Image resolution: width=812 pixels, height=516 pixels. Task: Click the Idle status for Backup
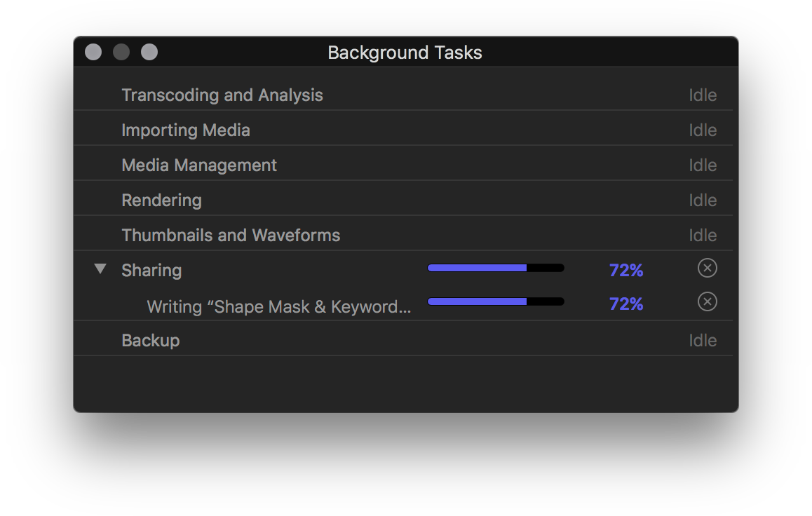click(703, 340)
